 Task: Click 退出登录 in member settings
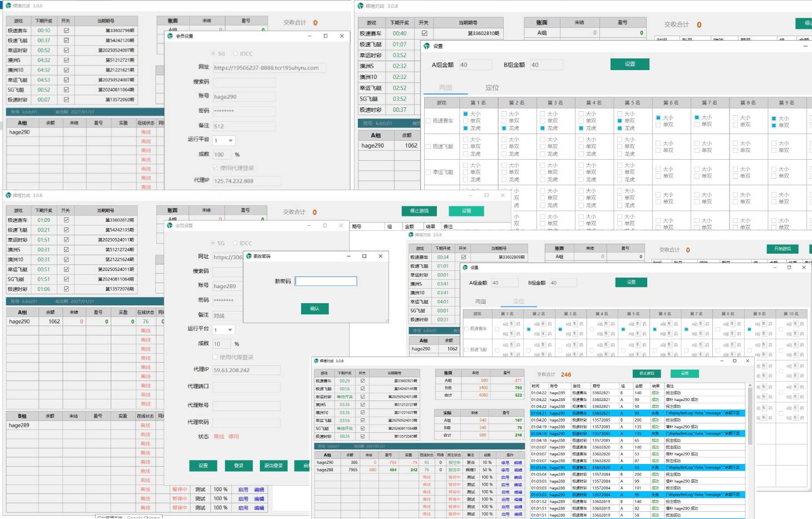(x=273, y=466)
